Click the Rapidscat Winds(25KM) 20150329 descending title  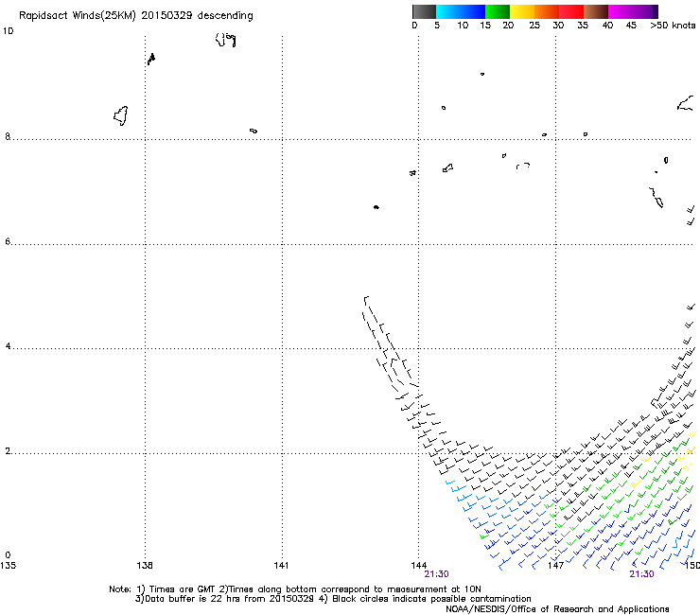(x=135, y=16)
